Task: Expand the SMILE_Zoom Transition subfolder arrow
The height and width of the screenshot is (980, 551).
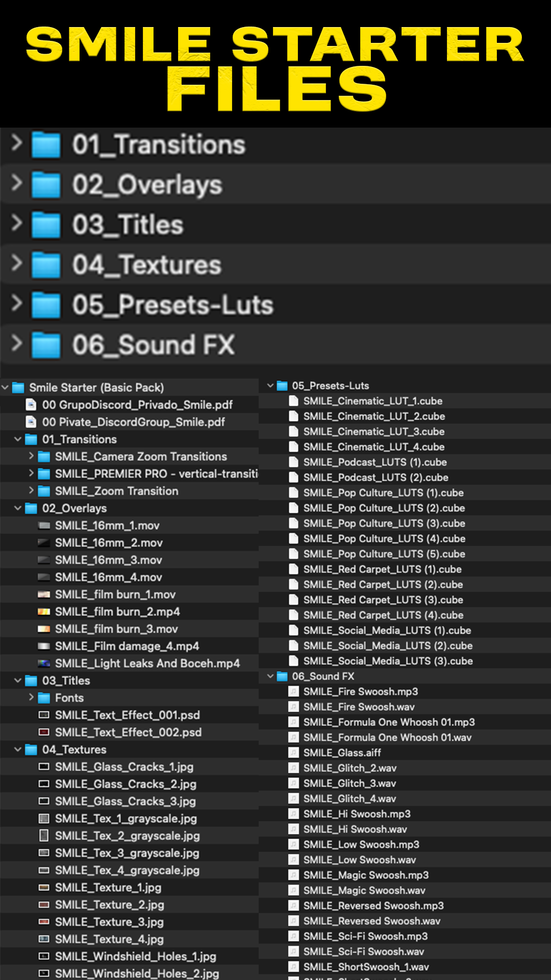Action: (31, 491)
